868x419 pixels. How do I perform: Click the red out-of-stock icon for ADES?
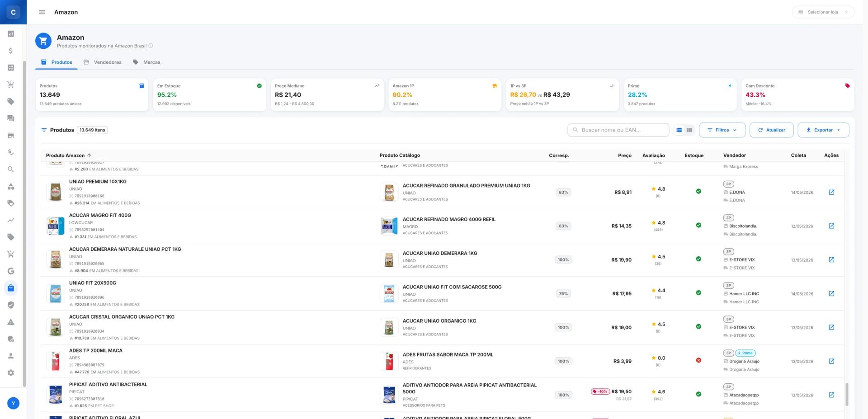pyautogui.click(x=698, y=360)
